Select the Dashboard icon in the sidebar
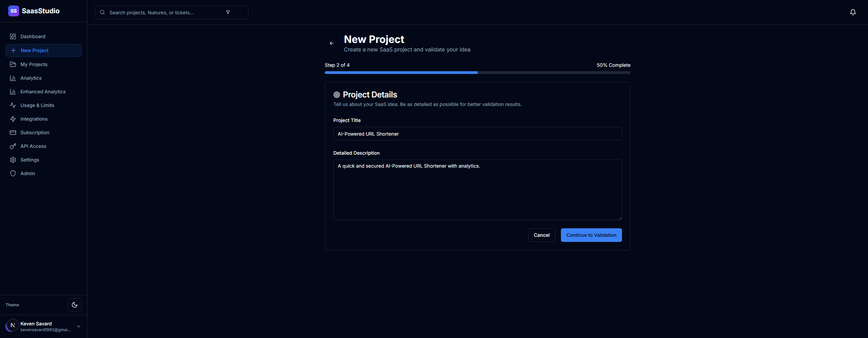 13,36
